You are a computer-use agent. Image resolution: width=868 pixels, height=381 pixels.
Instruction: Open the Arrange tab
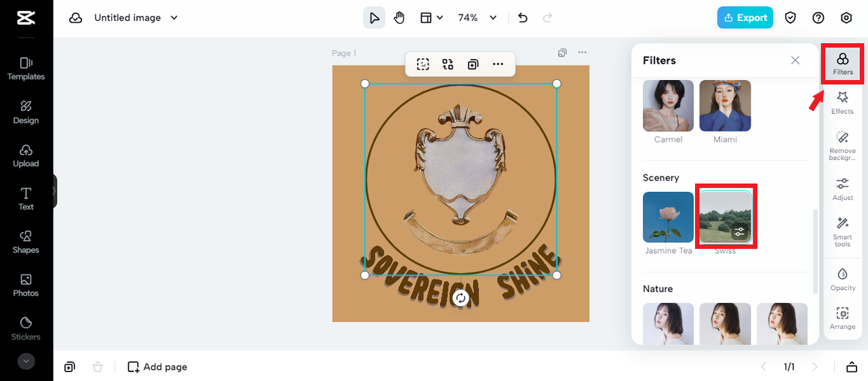pyautogui.click(x=843, y=318)
